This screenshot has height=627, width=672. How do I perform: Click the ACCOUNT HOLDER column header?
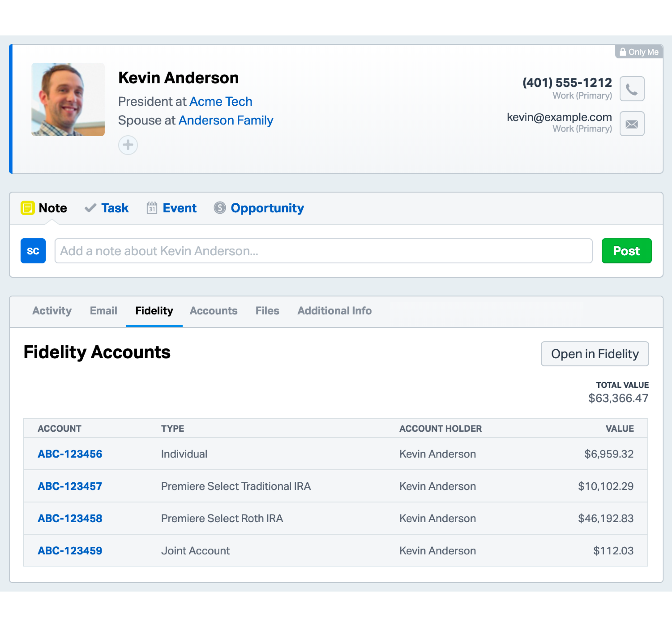pos(441,429)
